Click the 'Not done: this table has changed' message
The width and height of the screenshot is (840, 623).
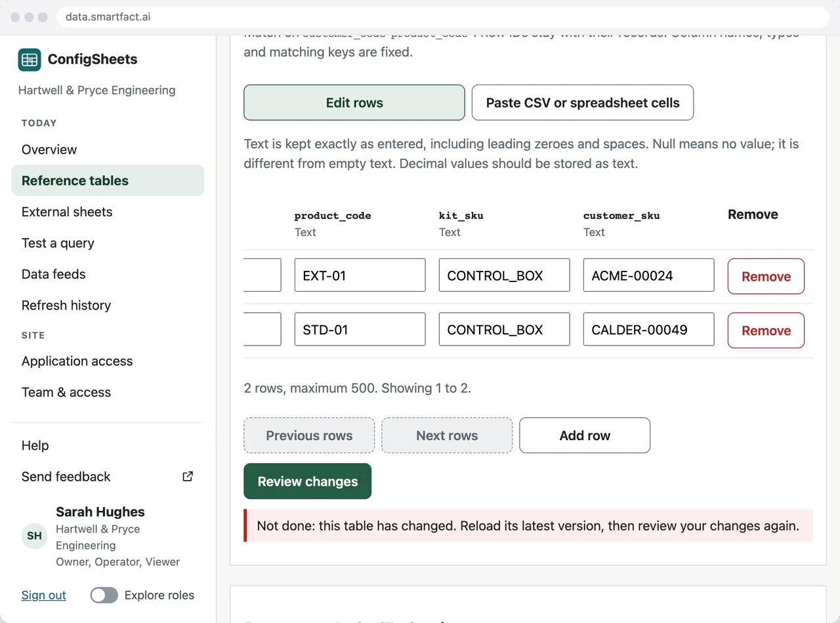pyautogui.click(x=528, y=526)
